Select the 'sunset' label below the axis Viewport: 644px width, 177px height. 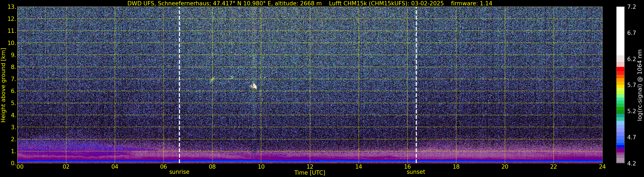pos(416,172)
